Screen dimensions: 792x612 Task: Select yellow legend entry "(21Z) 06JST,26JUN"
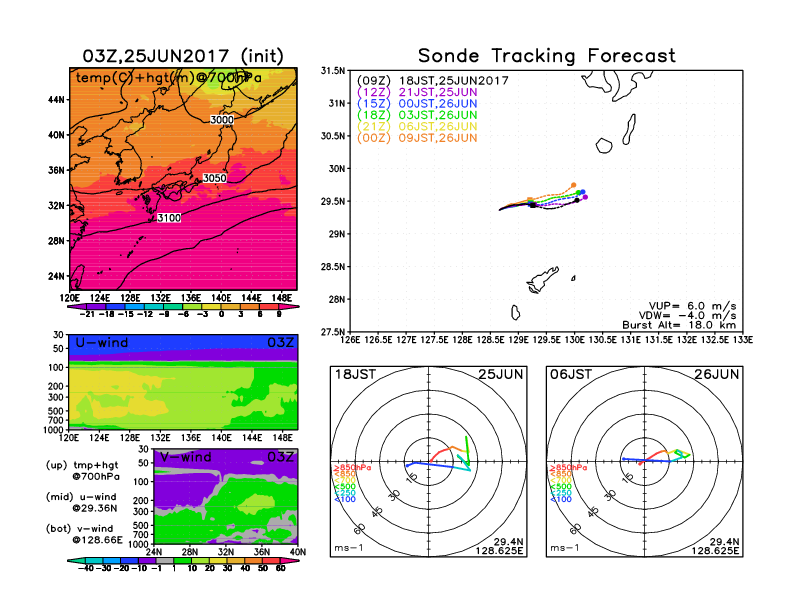tap(417, 127)
